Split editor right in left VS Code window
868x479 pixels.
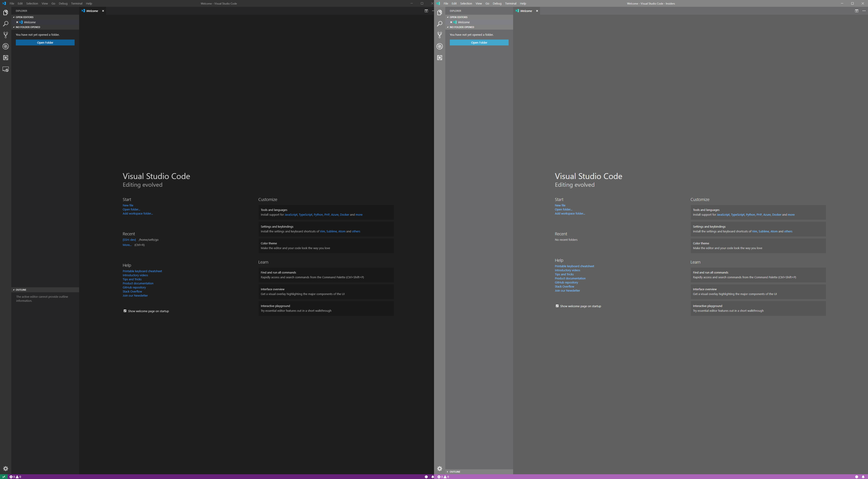[426, 11]
